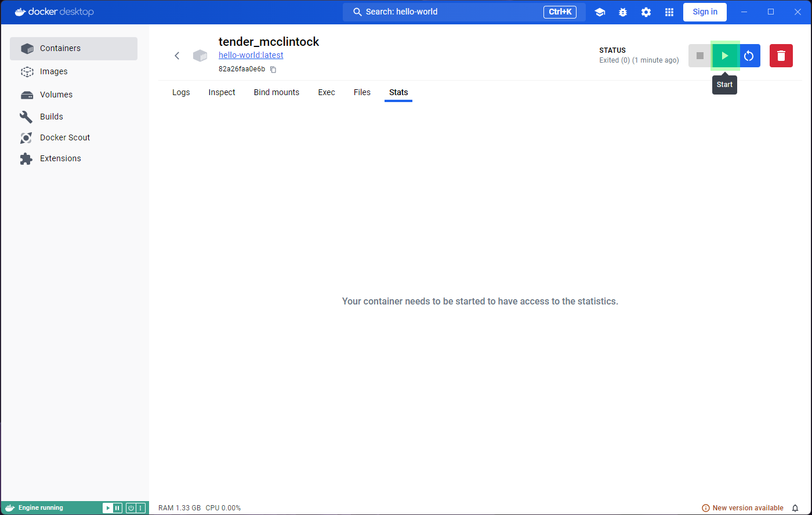Click the grey Stop container button
This screenshot has height=515, width=812.
[700, 56]
